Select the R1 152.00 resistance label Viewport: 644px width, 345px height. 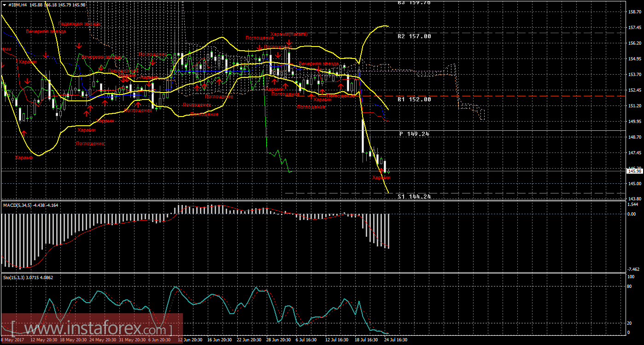(415, 99)
